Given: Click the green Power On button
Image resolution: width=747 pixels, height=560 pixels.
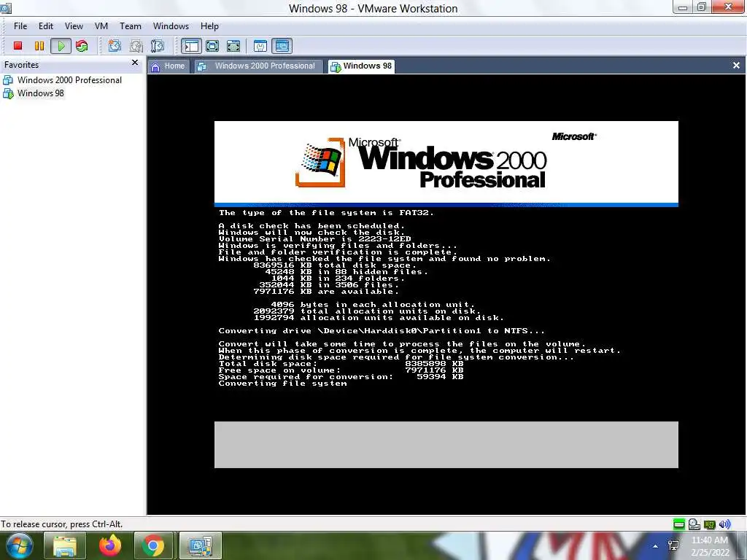Looking at the screenshot, I should [61, 46].
